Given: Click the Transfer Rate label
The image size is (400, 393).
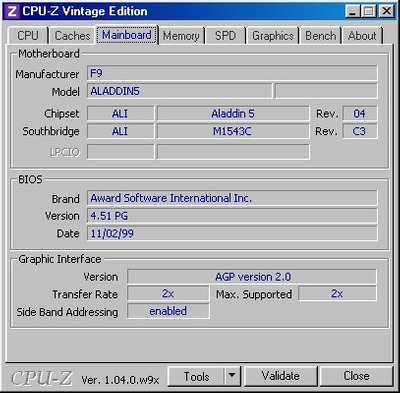Looking at the screenshot, I should (85, 294).
